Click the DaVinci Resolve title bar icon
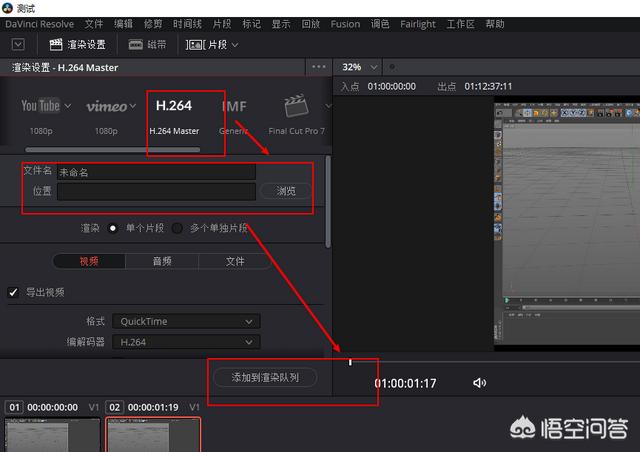The image size is (640, 452). [7, 8]
